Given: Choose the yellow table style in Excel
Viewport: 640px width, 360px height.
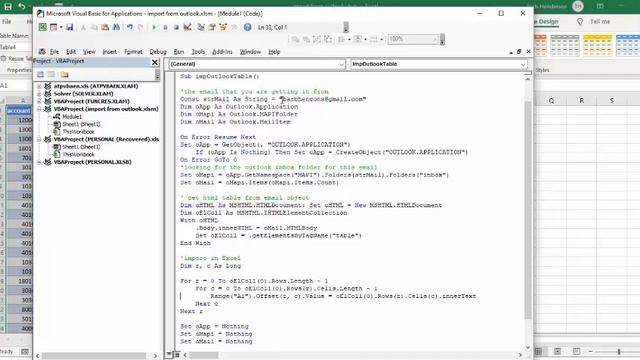Looking at the screenshot, I should pyautogui.click(x=598, y=45).
